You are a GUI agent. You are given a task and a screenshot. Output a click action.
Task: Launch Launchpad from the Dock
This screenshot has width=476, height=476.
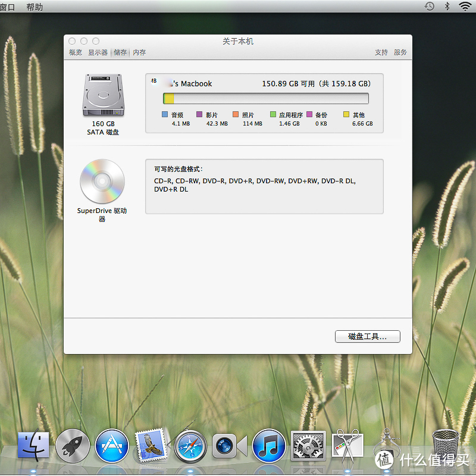[73, 445]
